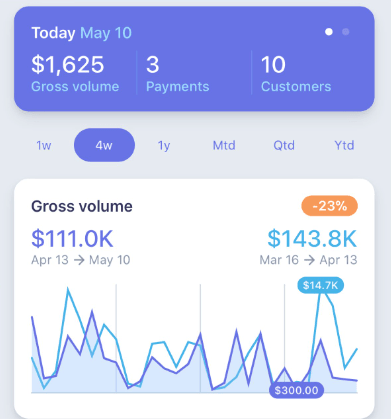Click the $143.8K previous period total

pyautogui.click(x=312, y=239)
